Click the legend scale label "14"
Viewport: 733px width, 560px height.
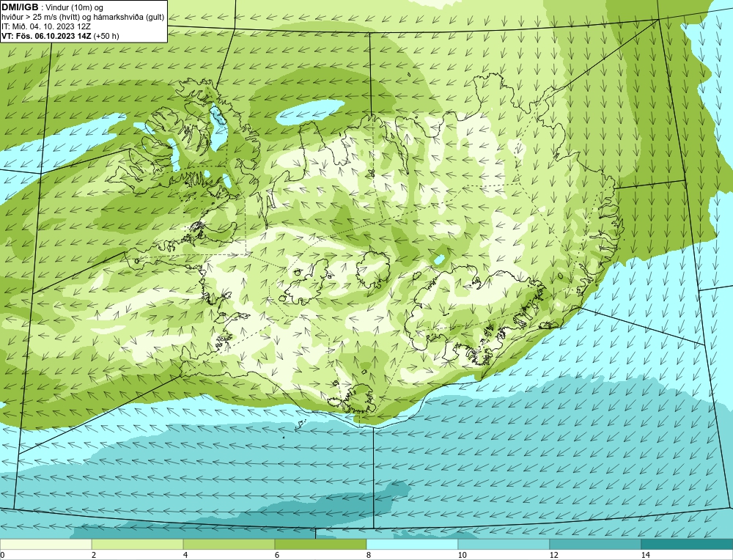point(645,555)
